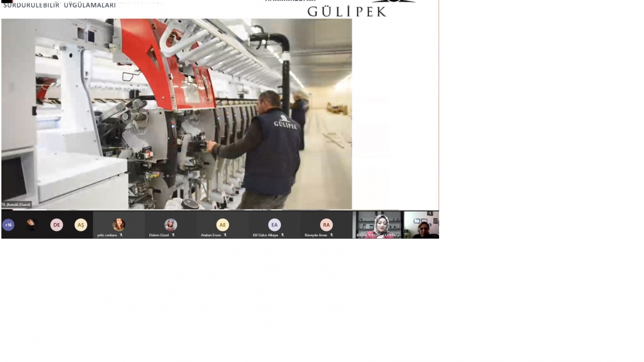
Task: Click the AE avatar of Atakan Ersen
Action: [223, 224]
